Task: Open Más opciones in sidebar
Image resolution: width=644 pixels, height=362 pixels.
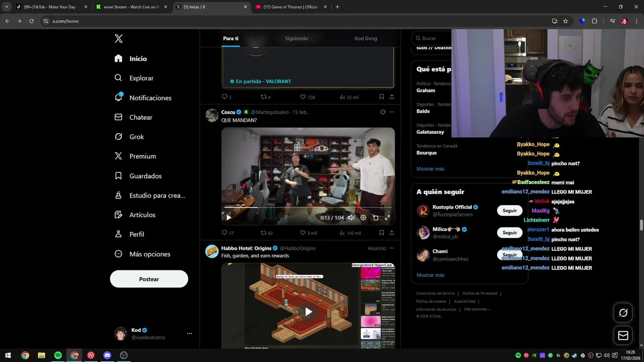Action: coord(142,254)
